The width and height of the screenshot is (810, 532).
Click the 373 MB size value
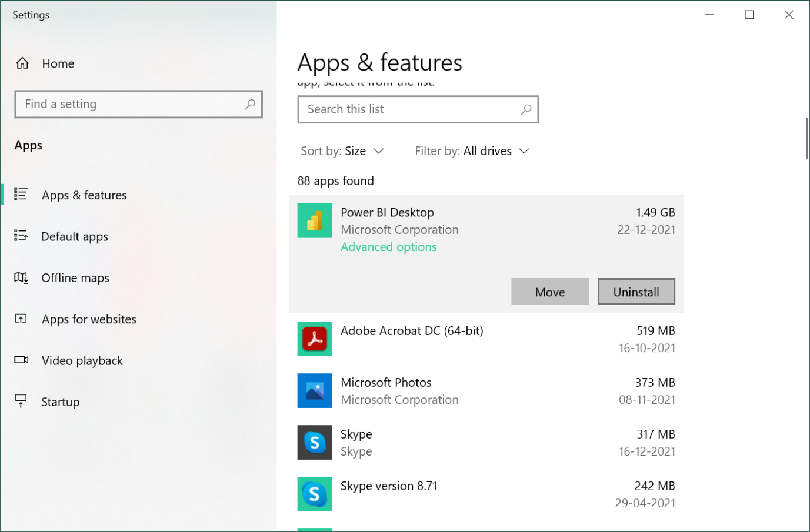(655, 383)
